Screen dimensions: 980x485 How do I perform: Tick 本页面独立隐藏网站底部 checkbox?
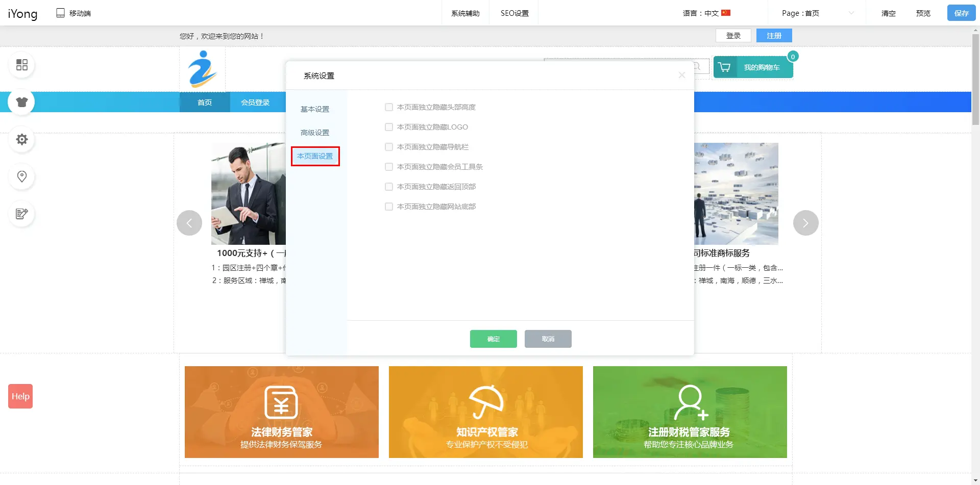(x=389, y=207)
